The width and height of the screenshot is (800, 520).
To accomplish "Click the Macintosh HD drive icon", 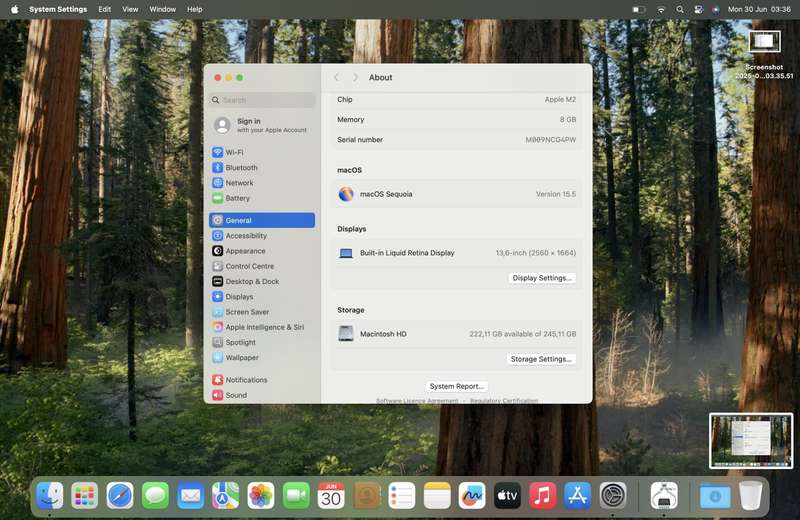I will tap(346, 334).
